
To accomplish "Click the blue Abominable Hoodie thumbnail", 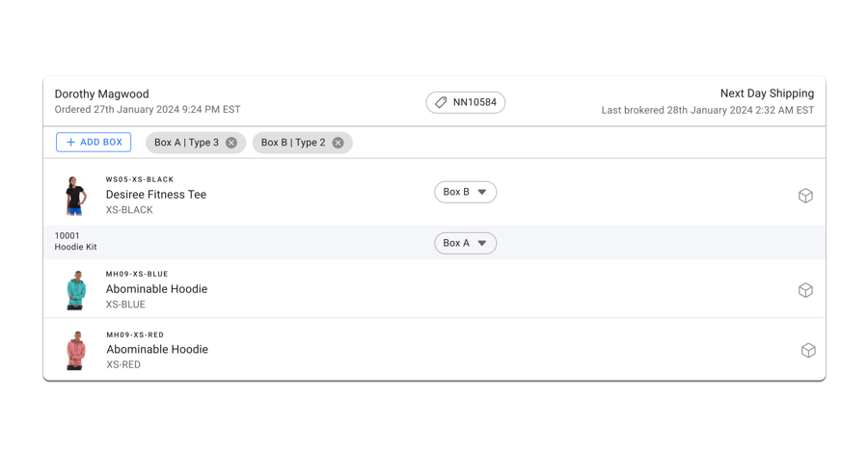I will click(75, 290).
